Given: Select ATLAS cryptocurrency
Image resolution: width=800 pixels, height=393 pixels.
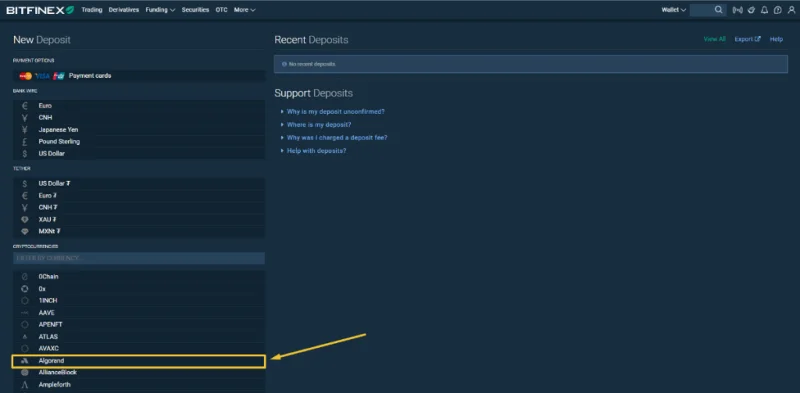Looking at the screenshot, I should 139,337.
